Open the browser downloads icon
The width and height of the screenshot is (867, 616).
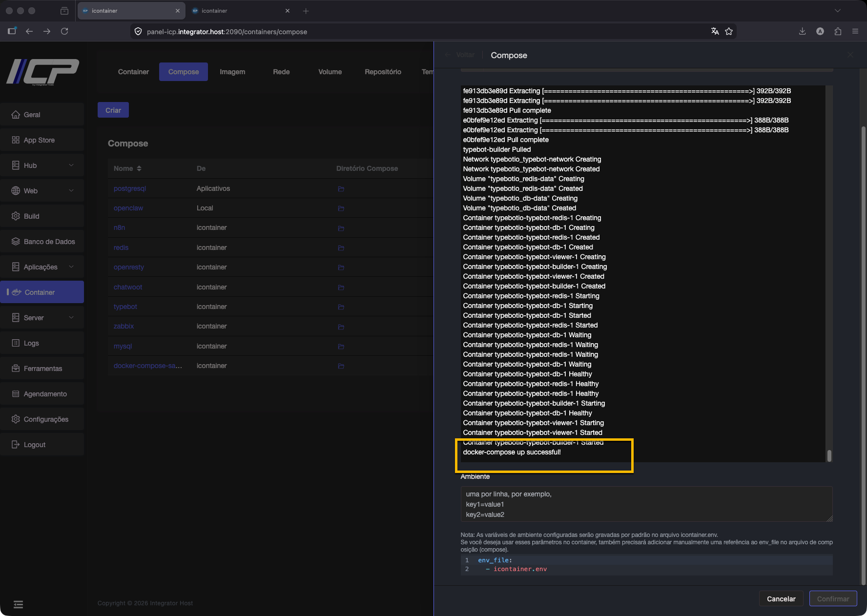[802, 32]
